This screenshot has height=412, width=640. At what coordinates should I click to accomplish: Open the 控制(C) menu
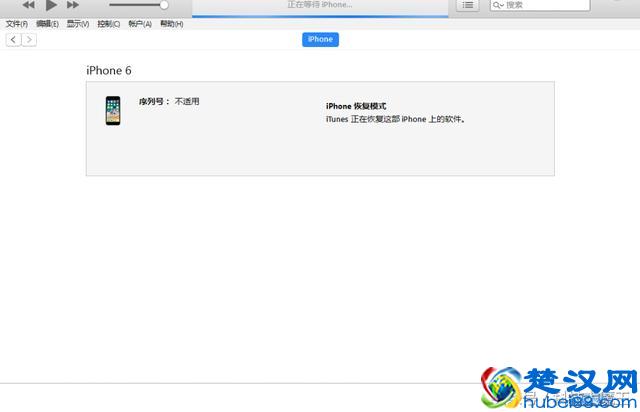tap(109, 24)
